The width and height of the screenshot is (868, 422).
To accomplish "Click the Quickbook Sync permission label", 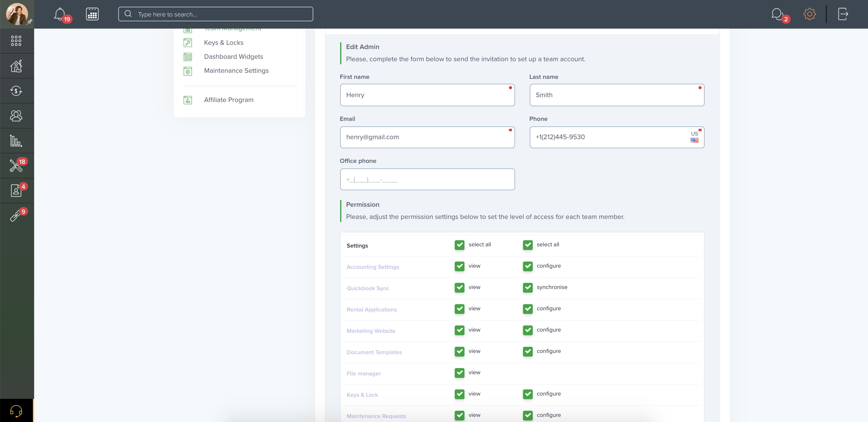I will pyautogui.click(x=368, y=288).
